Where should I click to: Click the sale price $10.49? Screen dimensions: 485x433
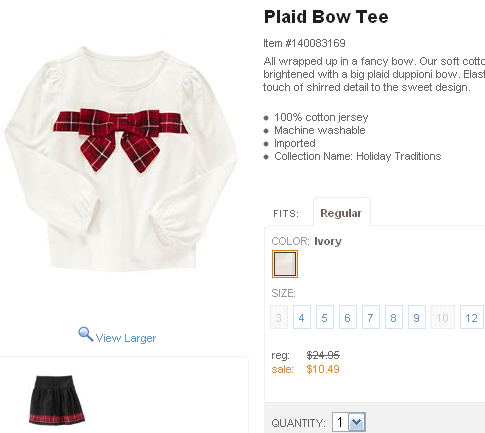tap(323, 369)
